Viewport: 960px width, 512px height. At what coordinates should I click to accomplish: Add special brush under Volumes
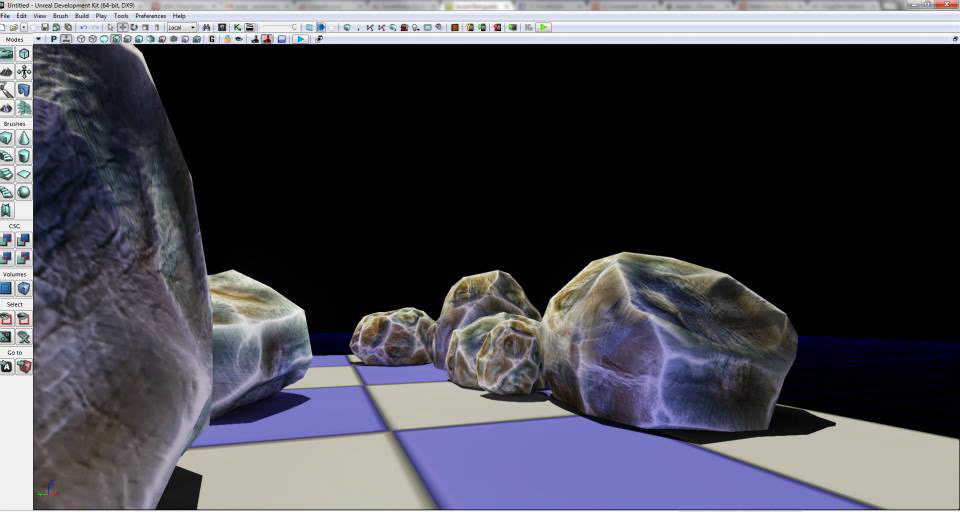[6, 288]
